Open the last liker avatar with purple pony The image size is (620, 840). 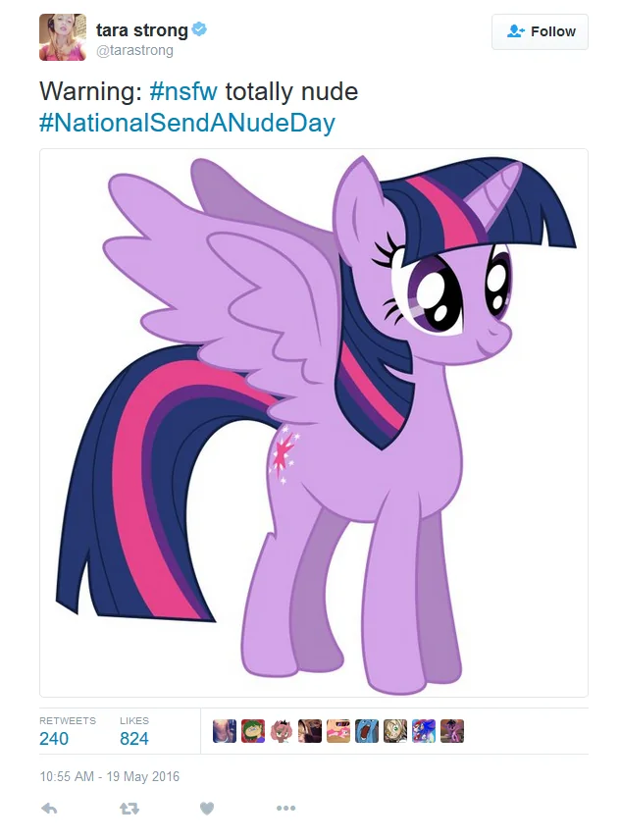(452, 731)
